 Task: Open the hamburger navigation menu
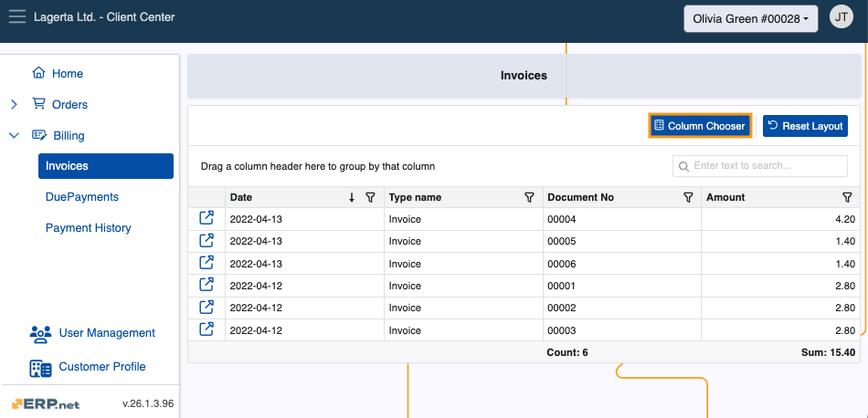point(17,16)
